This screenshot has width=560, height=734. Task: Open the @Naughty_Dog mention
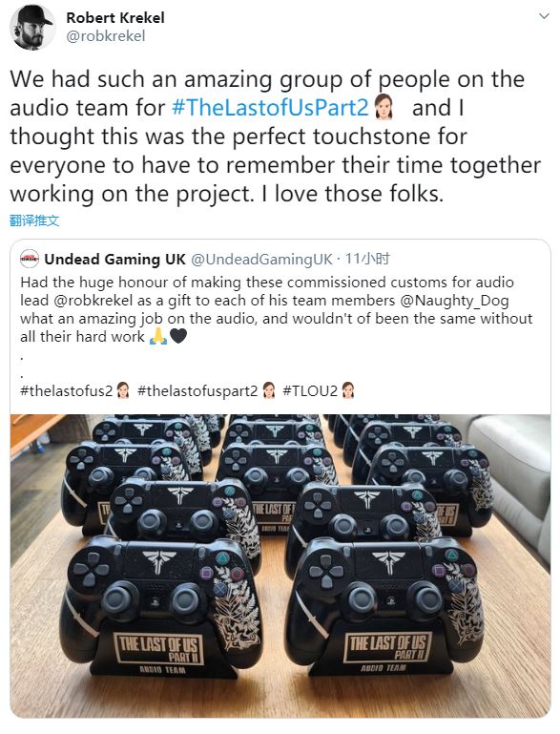point(454,301)
